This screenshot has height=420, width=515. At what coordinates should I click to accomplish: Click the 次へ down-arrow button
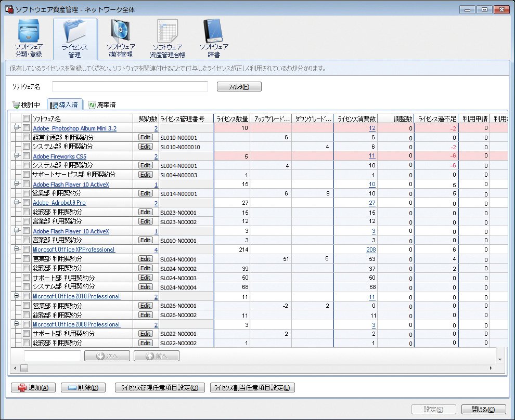(107, 356)
